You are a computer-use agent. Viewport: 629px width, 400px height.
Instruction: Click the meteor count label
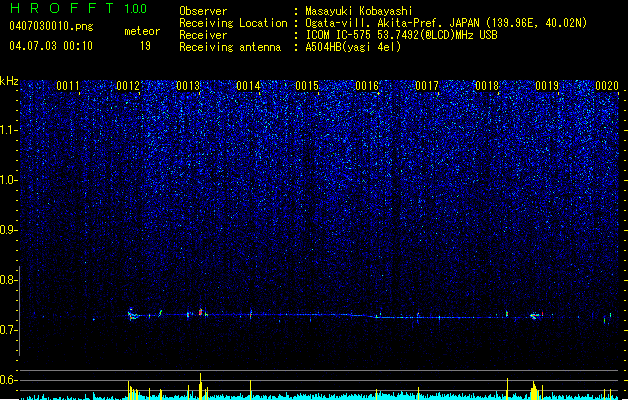click(142, 31)
